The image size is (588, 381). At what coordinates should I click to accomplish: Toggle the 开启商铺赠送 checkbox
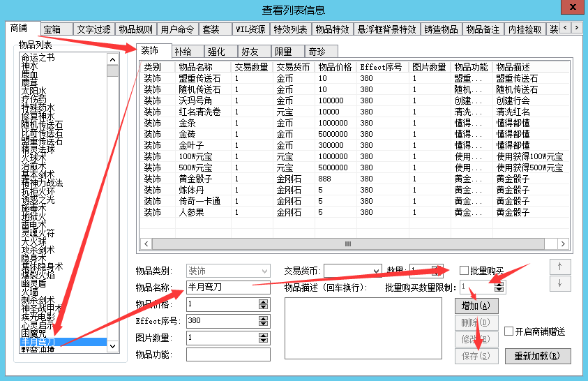pyautogui.click(x=508, y=331)
